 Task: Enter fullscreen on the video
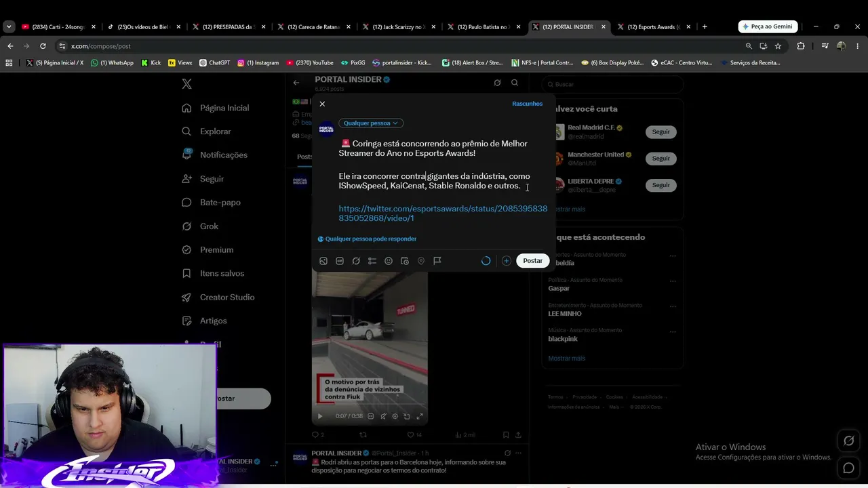[419, 416]
